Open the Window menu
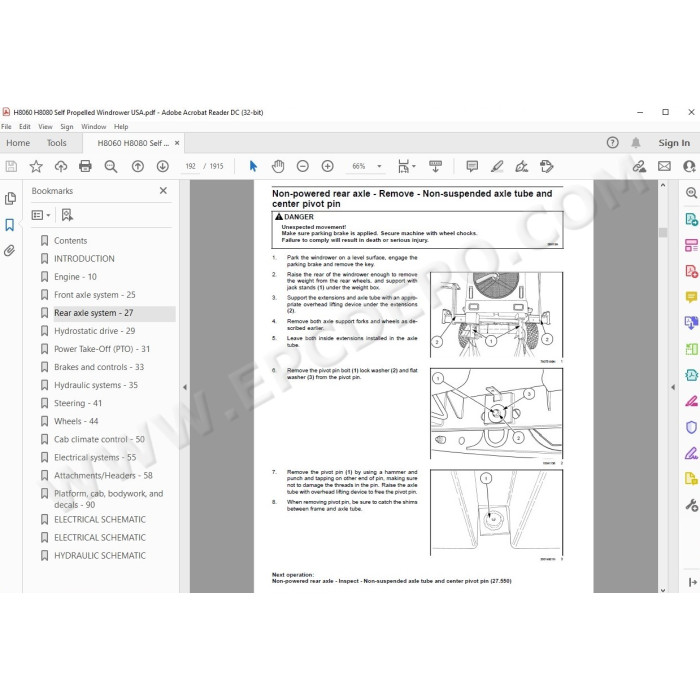 (94, 127)
